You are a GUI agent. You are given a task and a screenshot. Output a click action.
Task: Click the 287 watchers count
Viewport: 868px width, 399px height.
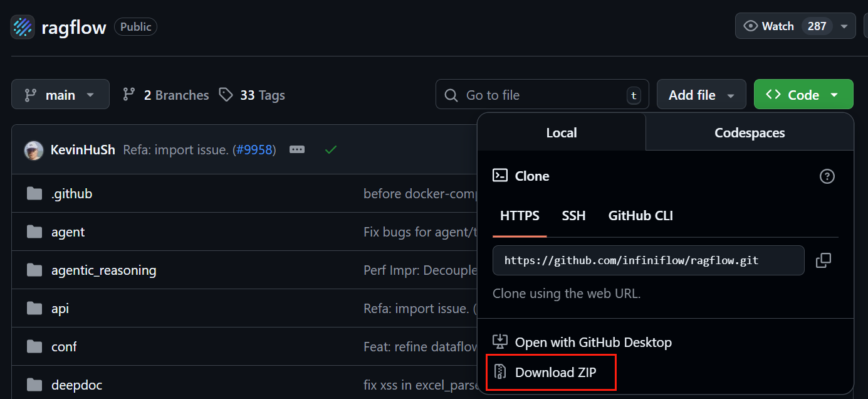817,26
